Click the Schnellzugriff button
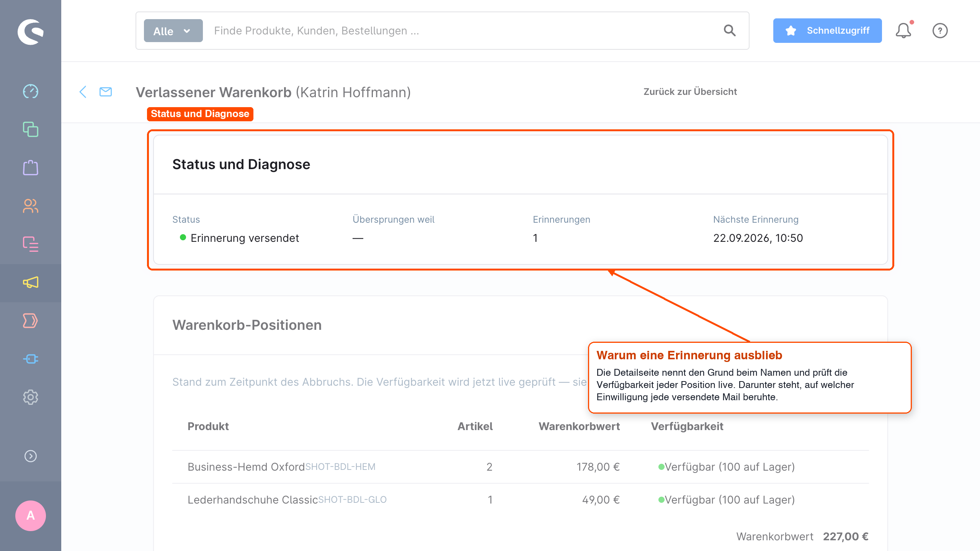The height and width of the screenshot is (551, 980). point(827,31)
